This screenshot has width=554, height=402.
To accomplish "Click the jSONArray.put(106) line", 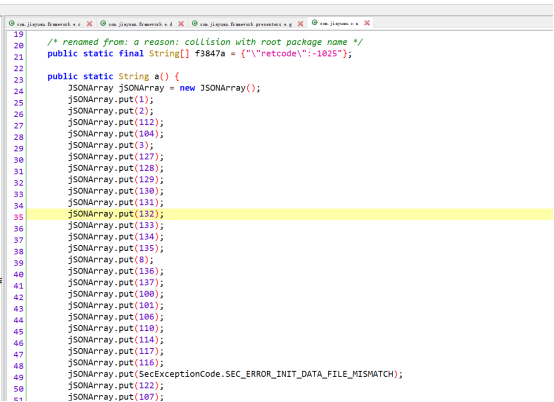I will click(x=116, y=317).
